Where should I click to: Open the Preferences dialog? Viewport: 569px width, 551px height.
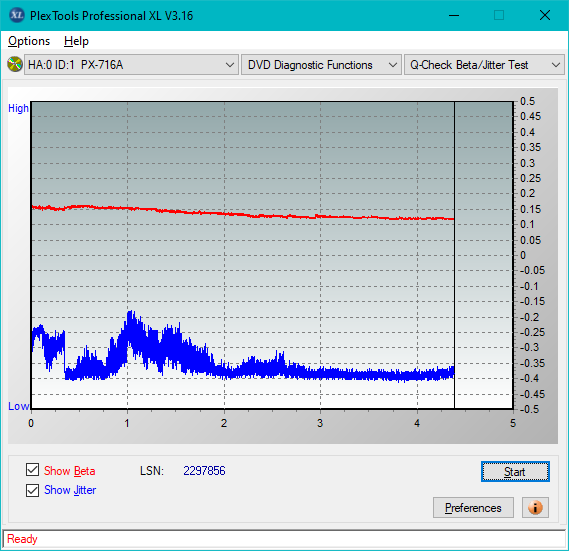[473, 507]
